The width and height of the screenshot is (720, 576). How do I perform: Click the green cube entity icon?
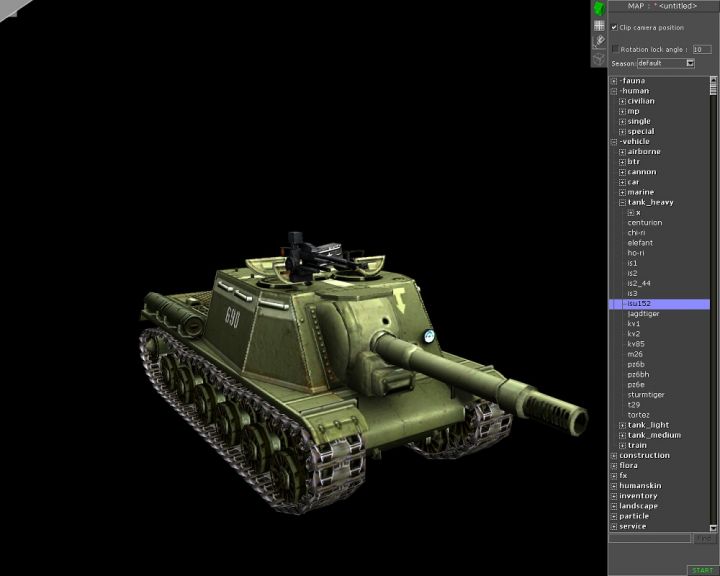(599, 8)
